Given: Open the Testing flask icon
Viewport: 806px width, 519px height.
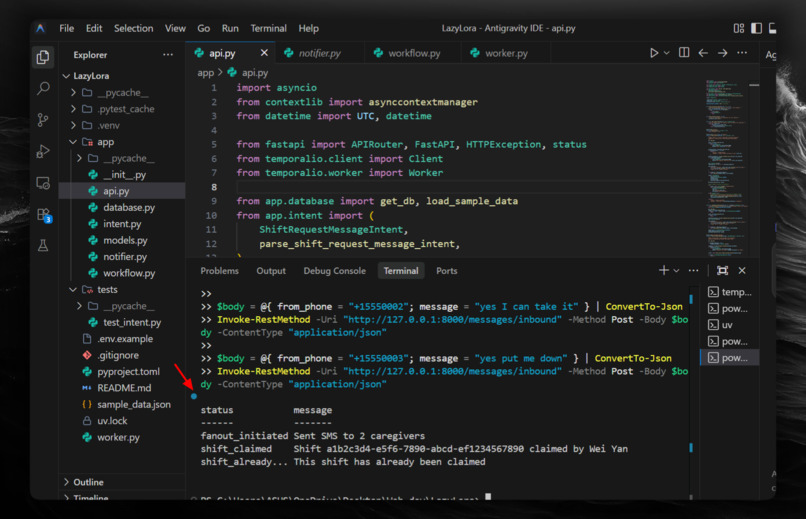Looking at the screenshot, I should tap(43, 246).
